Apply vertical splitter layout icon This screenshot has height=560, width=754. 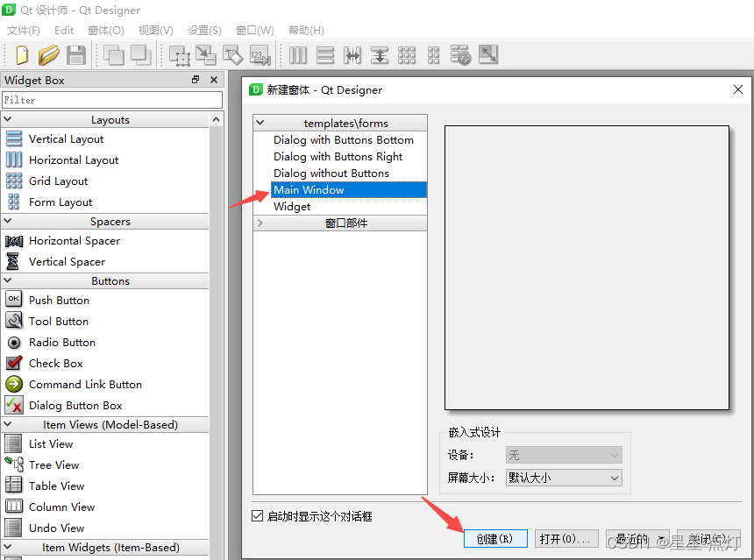pyautogui.click(x=380, y=55)
